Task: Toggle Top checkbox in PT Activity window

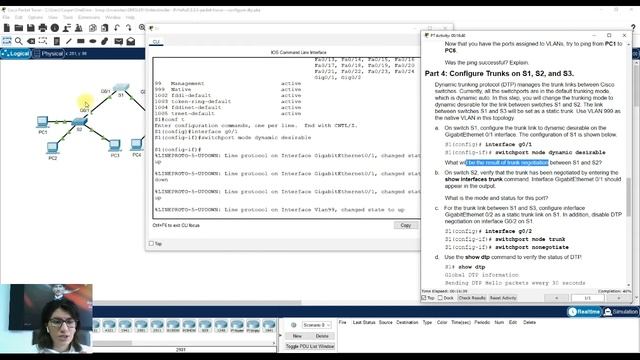Action: click(x=424, y=298)
